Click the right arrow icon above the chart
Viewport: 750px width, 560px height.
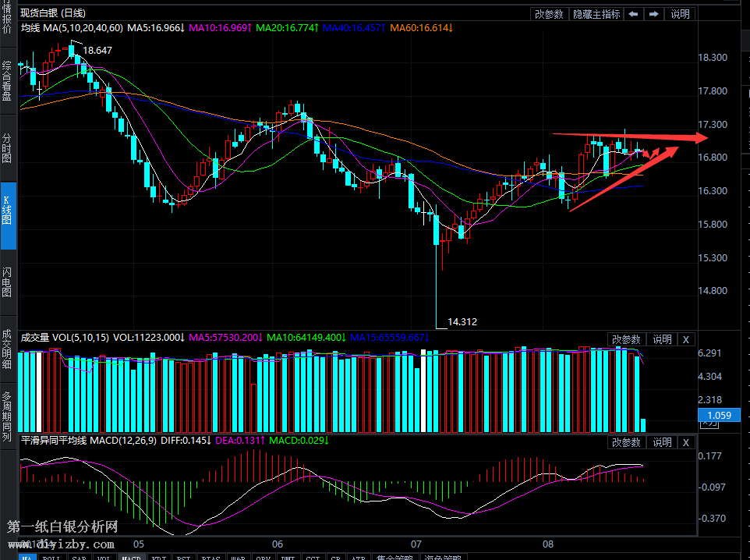click(654, 14)
